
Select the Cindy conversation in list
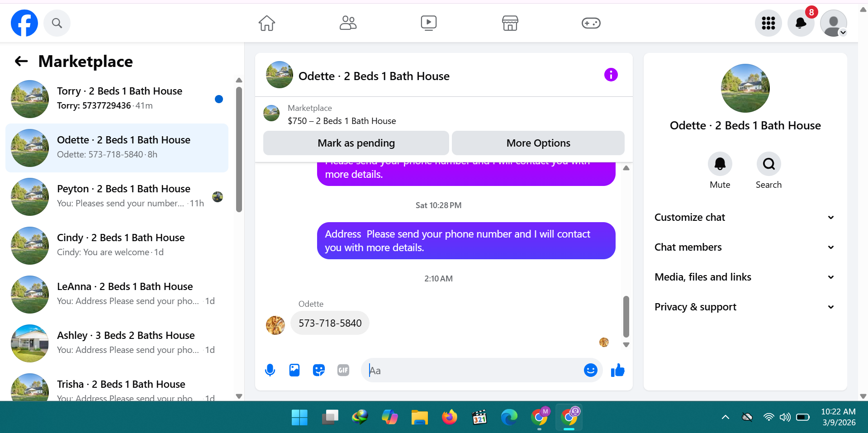coord(117,245)
